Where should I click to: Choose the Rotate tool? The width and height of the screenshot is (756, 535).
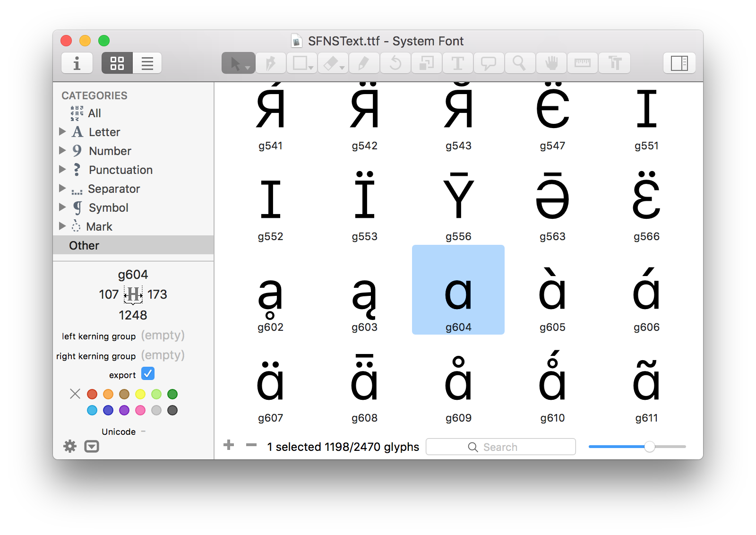point(395,63)
